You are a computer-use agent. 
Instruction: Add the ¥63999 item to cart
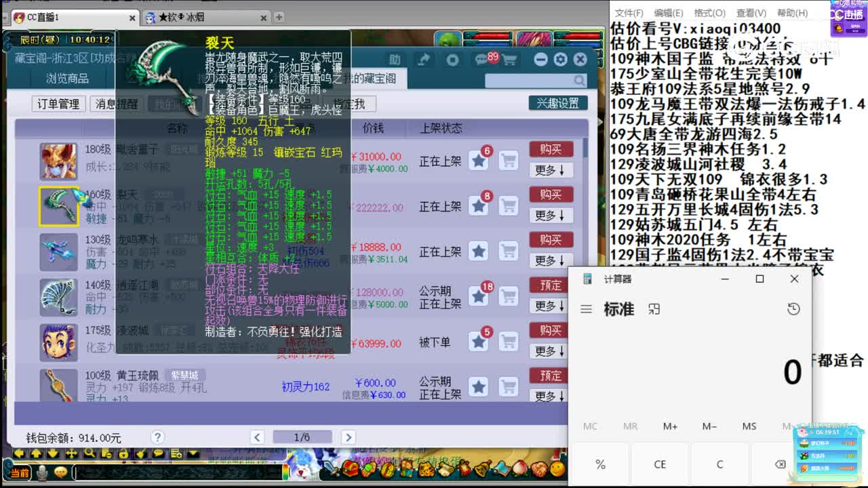509,342
